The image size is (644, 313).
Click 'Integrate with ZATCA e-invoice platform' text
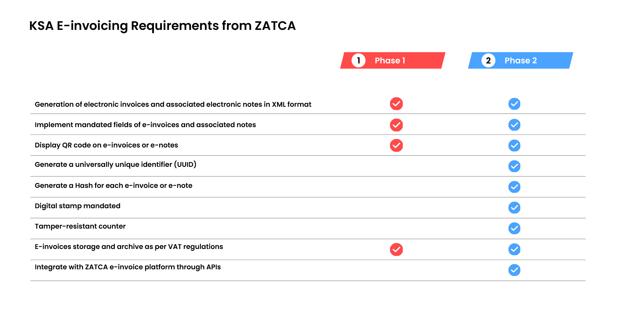(128, 267)
